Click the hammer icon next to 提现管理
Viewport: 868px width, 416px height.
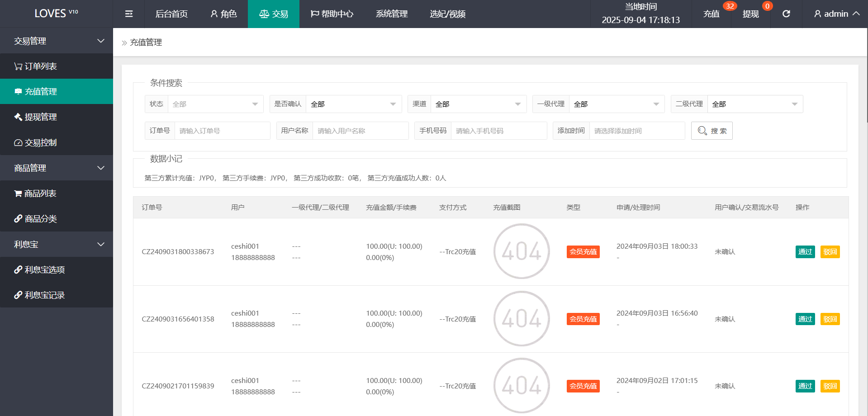pos(18,117)
